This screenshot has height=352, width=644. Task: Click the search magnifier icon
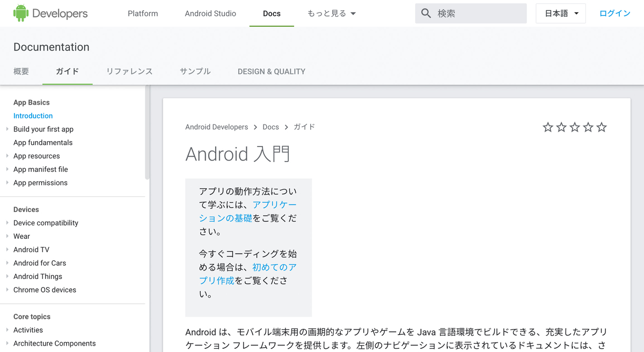pos(426,13)
